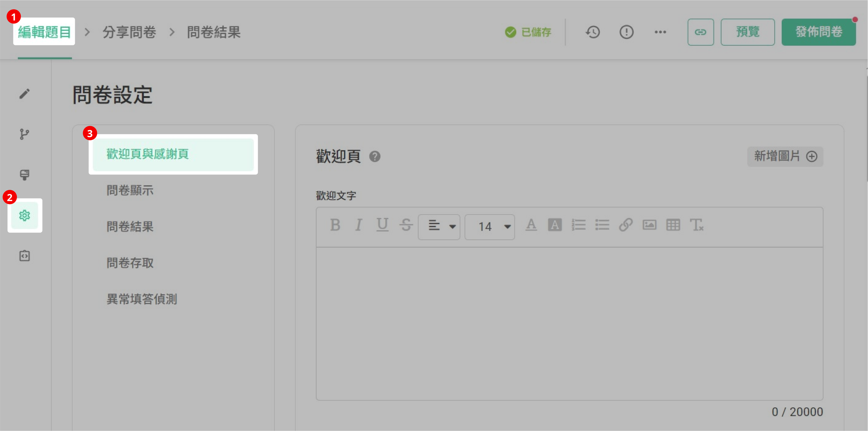The width and height of the screenshot is (868, 431).
Task: Select the gear settings sidebar icon
Action: tap(24, 215)
